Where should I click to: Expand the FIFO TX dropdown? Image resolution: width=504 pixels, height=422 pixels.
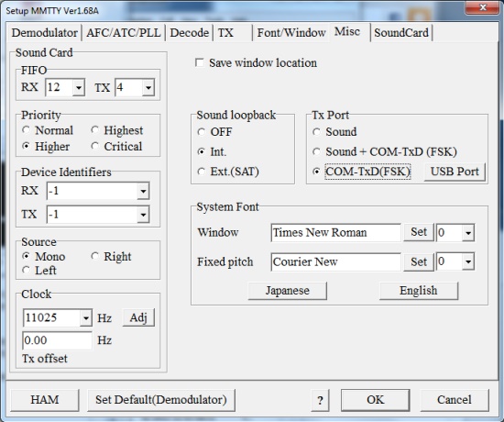point(148,87)
